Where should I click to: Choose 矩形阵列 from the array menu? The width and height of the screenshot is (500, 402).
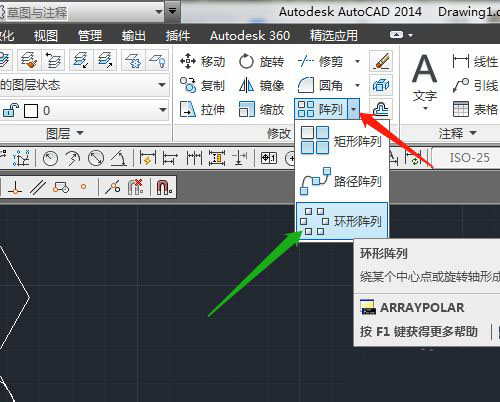342,140
